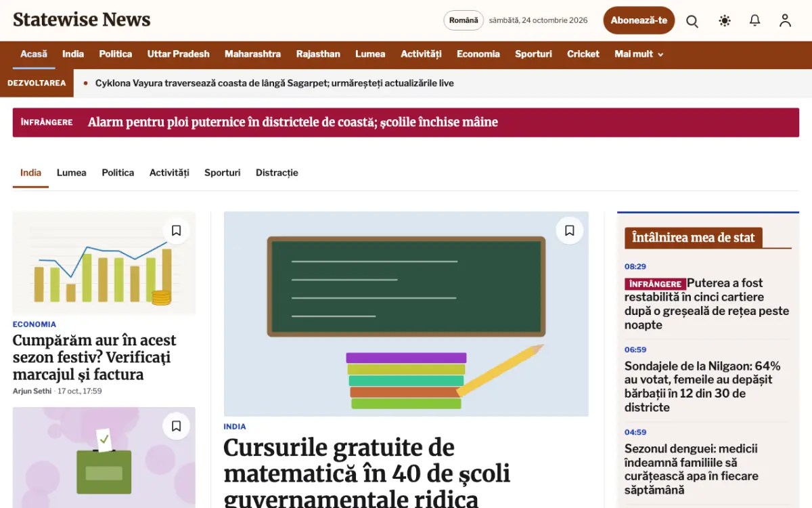
Task: Open Uttar Pradesh section
Action: 179,54
